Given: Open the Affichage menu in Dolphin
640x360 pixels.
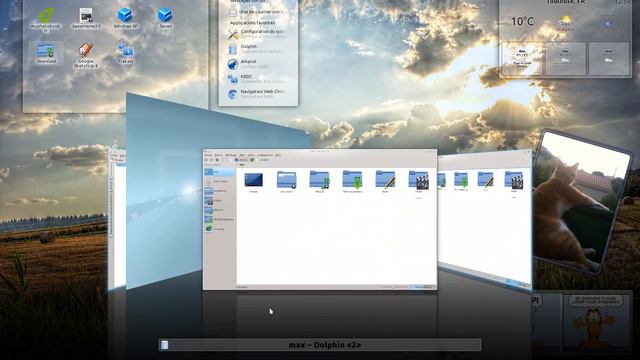Looking at the screenshot, I should [x=231, y=155].
